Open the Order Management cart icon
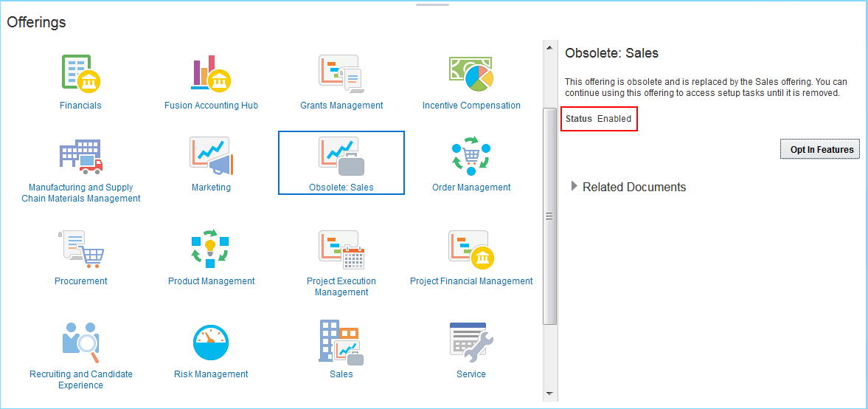 tap(471, 155)
